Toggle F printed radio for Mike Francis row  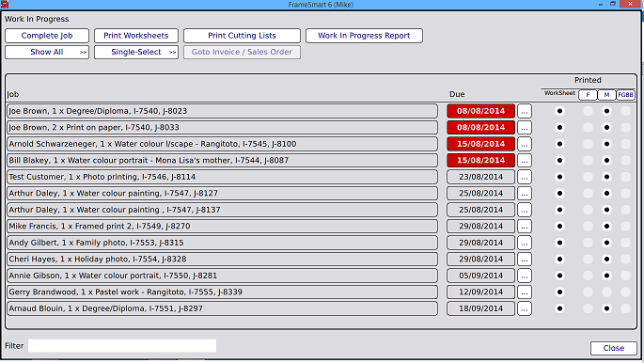coord(588,227)
